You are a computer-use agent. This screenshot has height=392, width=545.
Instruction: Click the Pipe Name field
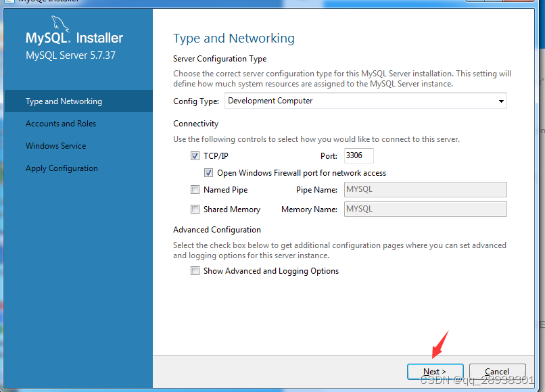(x=425, y=189)
